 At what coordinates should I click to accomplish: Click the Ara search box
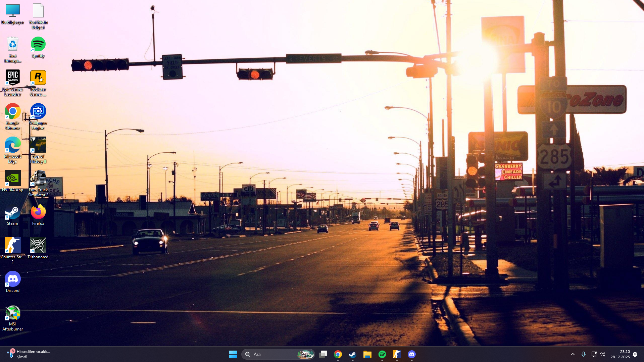(x=278, y=354)
